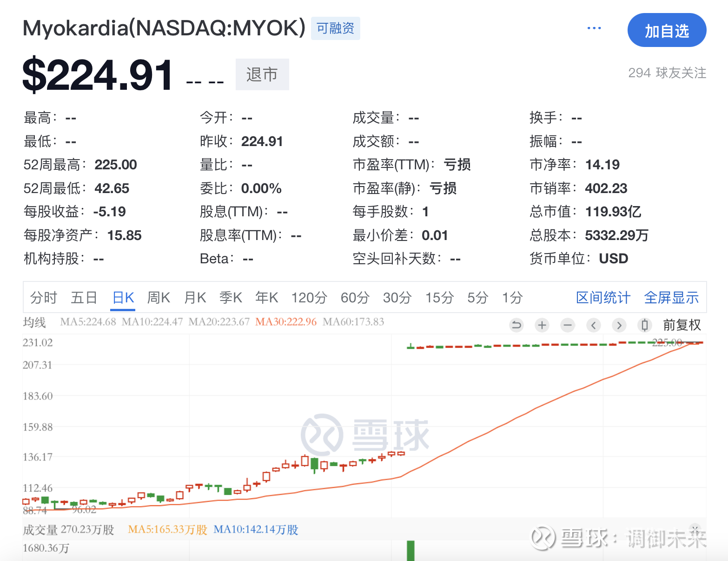The height and width of the screenshot is (561, 728).
Task: Click the 52周最高 value 225.00
Action: tap(116, 165)
